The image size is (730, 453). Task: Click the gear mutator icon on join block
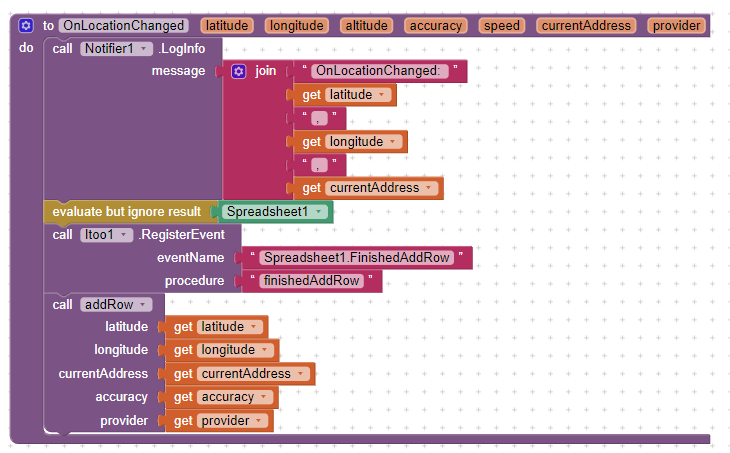point(238,71)
